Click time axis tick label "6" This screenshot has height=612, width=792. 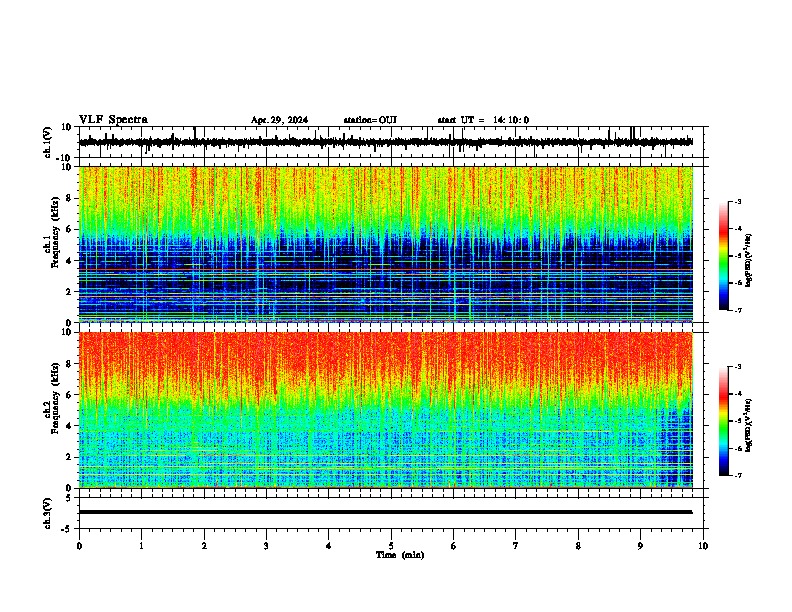(454, 546)
